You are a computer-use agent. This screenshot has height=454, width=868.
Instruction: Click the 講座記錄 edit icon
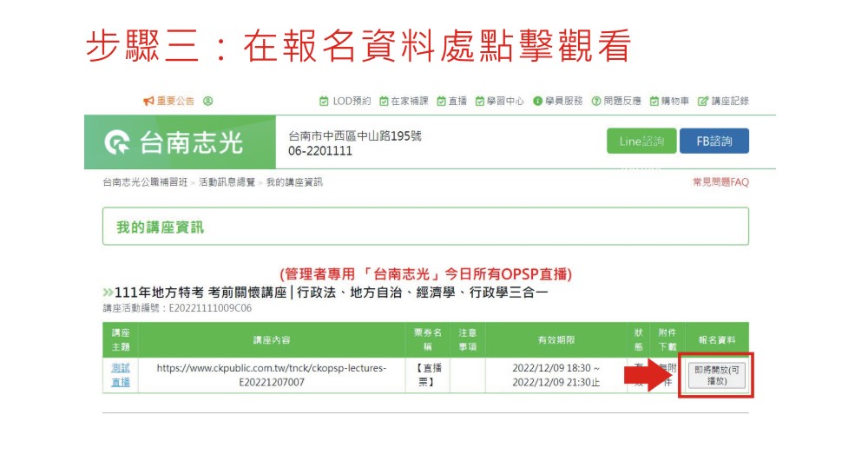pyautogui.click(x=703, y=101)
